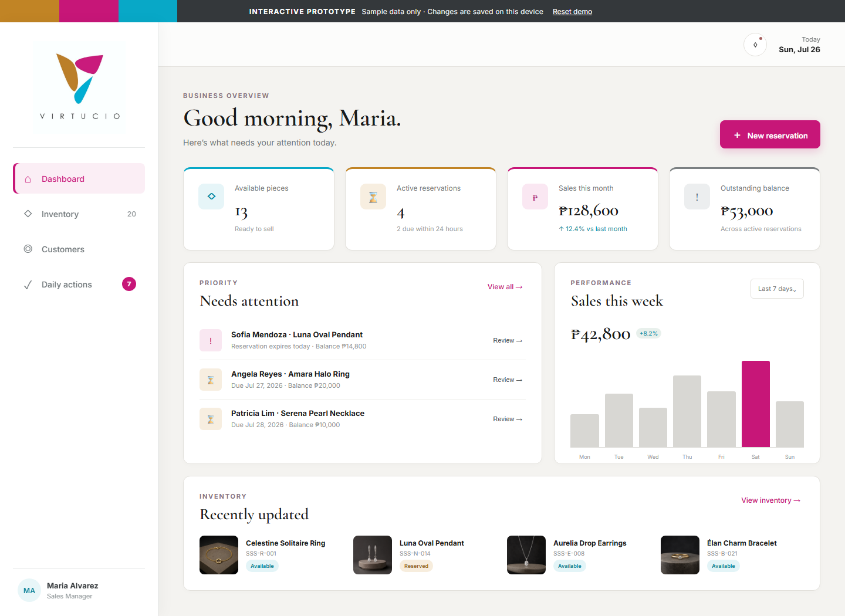Click the Sales this month peso icon
The height and width of the screenshot is (616, 845).
(x=535, y=197)
